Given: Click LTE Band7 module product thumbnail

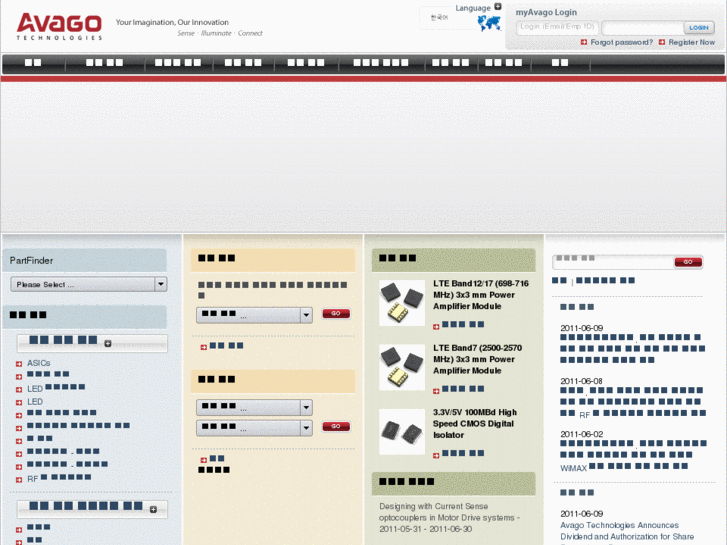Looking at the screenshot, I should [402, 367].
